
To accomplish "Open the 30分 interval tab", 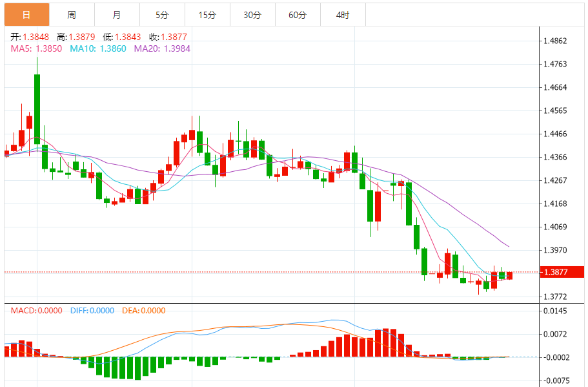I will click(x=252, y=15).
